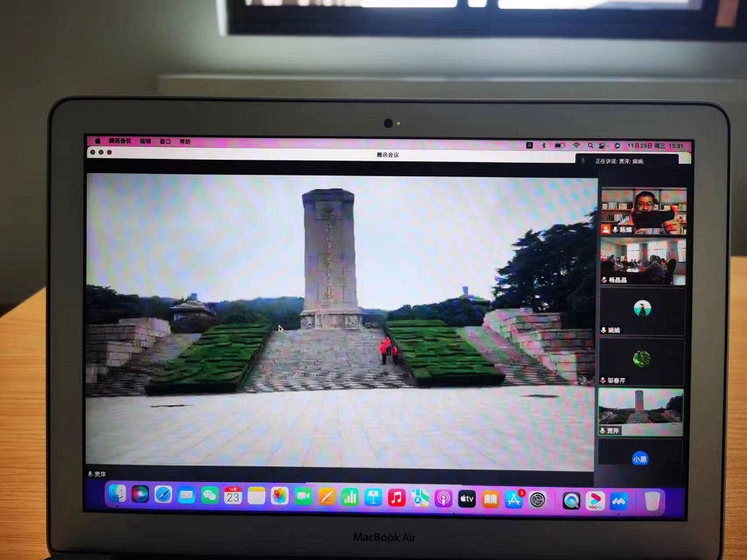Launch Safari from the Dock
The width and height of the screenshot is (747, 560).
tap(163, 495)
